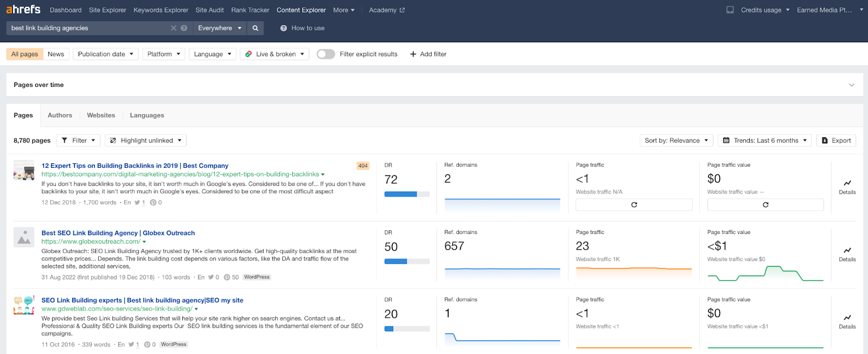868x354 pixels.
Task: Open the Highlight unlinked dropdown
Action: (x=146, y=141)
